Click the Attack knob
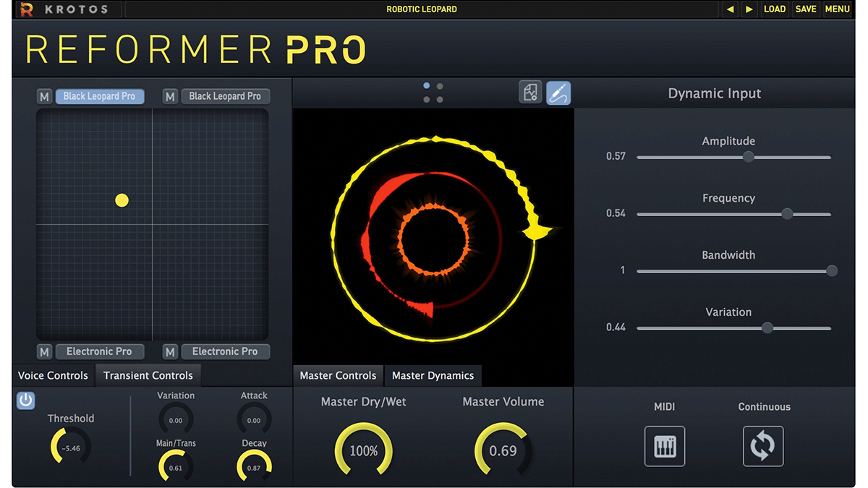The height and width of the screenshot is (488, 868). coord(254,419)
